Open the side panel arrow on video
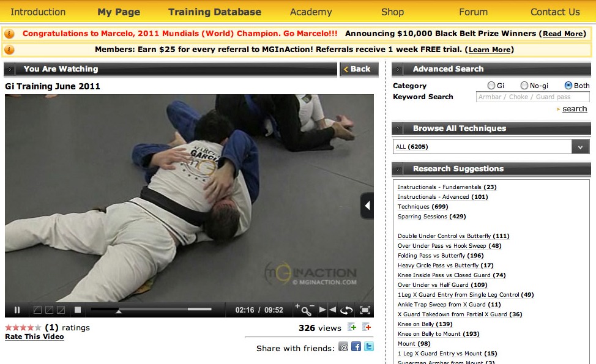This screenshot has height=364, width=596. 367,206
